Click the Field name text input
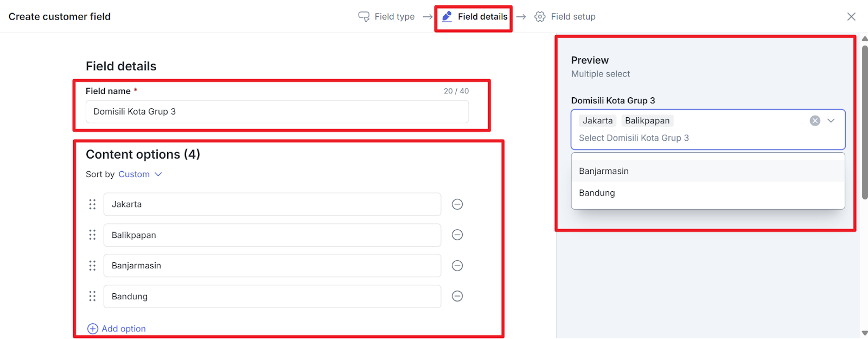868x339 pixels. pos(277,112)
